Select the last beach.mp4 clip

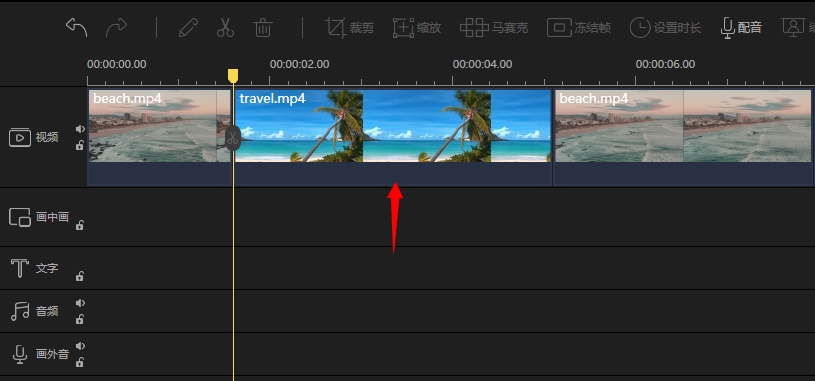pyautogui.click(x=683, y=137)
